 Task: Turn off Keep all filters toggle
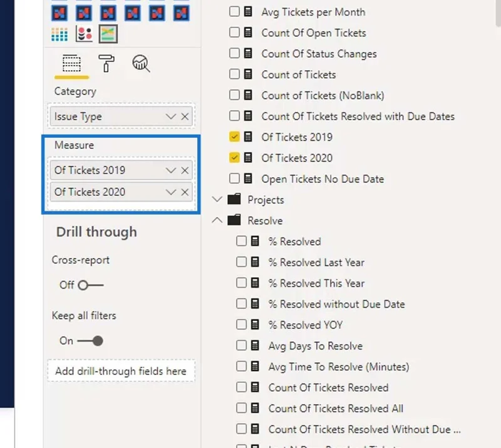[90, 341]
